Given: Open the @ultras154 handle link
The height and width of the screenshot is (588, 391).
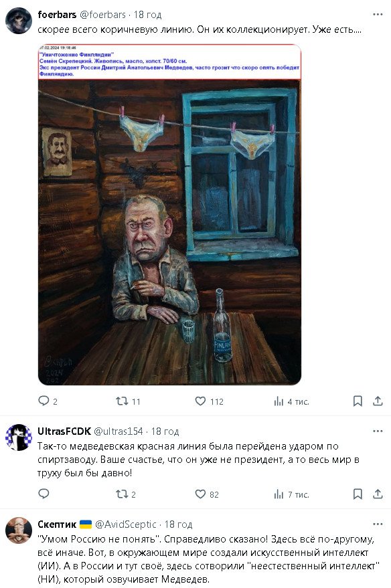Looking at the screenshot, I should click(119, 431).
